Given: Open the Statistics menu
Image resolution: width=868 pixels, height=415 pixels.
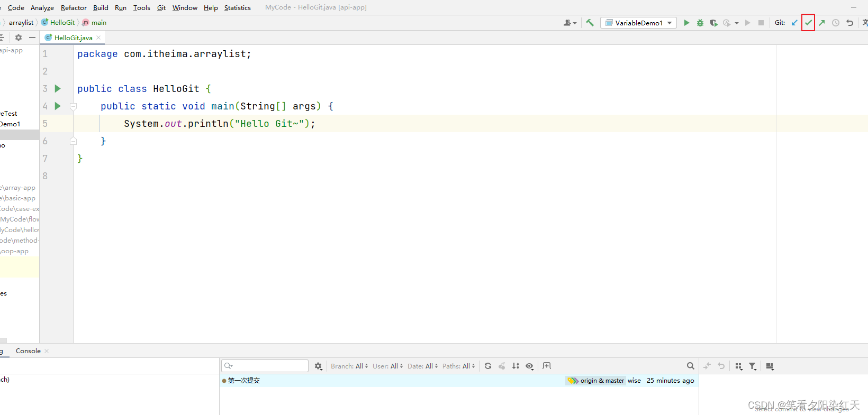Looking at the screenshot, I should click(x=237, y=7).
